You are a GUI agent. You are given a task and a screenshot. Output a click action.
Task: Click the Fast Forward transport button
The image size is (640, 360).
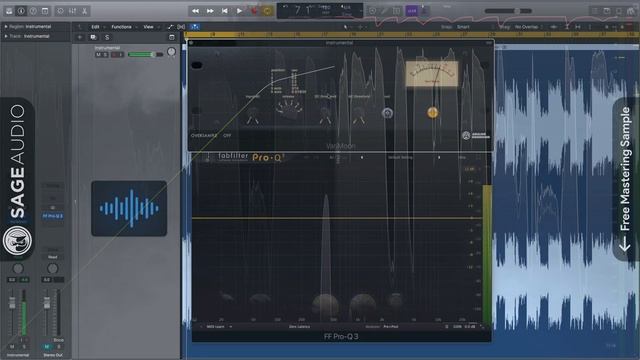pyautogui.click(x=210, y=11)
